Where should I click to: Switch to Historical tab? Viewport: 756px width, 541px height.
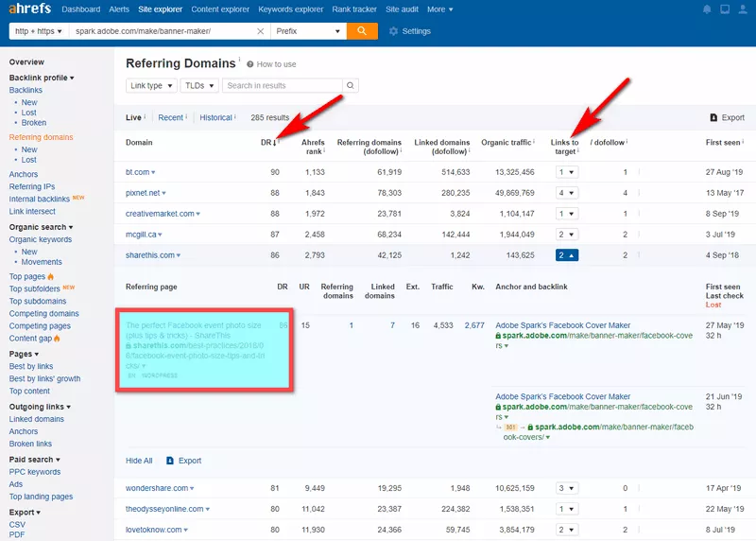pos(216,117)
